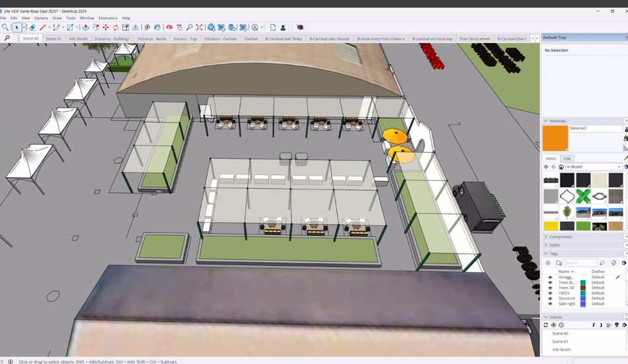Image resolution: width=628 pixels, height=364 pixels.
Task: Select Info Booth in Scenes list
Action: pos(561,349)
